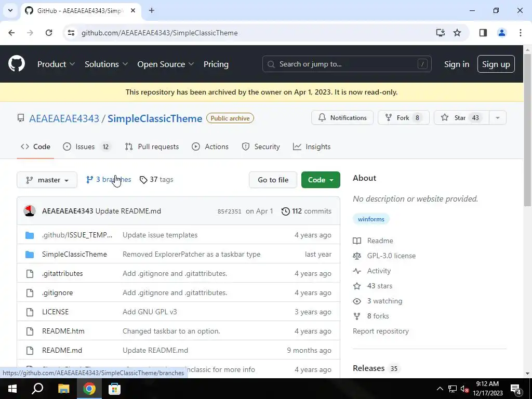Click the Notifications bell button
Screen dimensions: 532x399
point(342,117)
